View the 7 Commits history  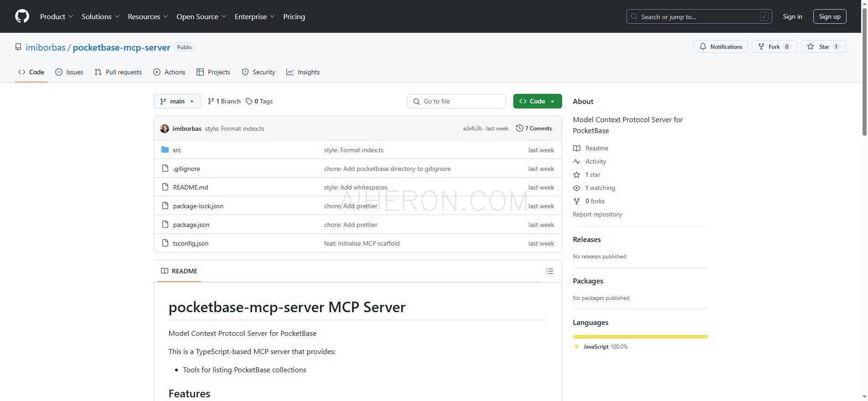[534, 129]
